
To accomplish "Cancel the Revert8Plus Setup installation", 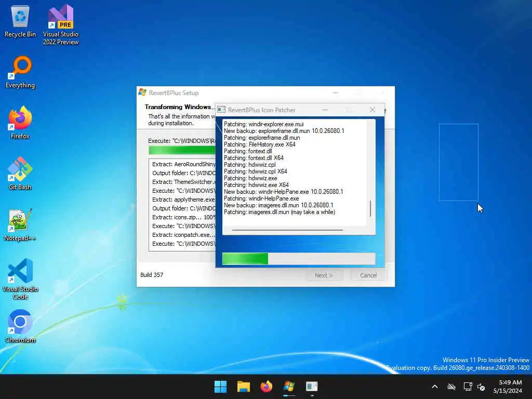I will (x=368, y=275).
